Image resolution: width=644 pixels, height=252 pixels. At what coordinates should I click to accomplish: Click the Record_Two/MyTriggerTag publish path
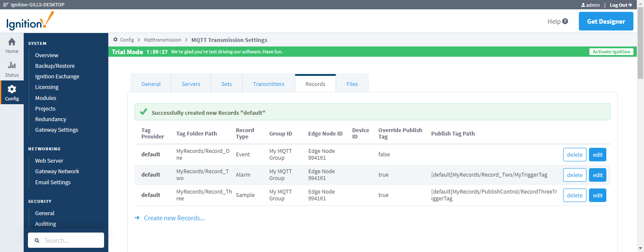pos(489,174)
